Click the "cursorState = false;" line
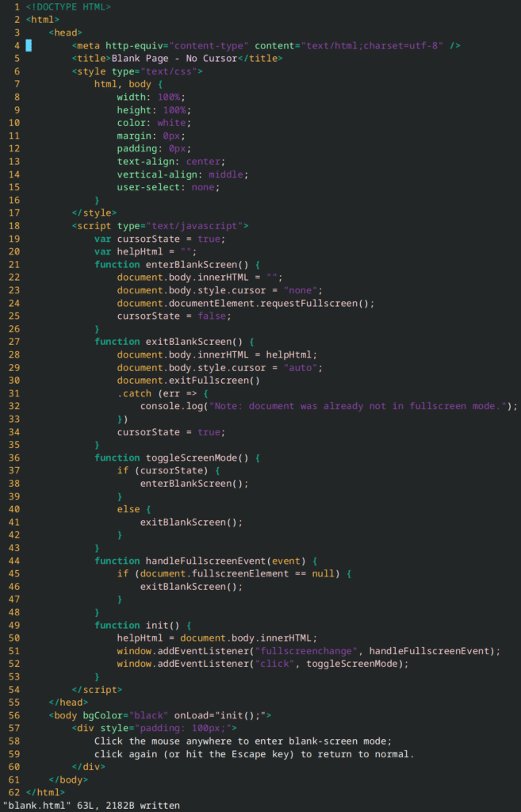Image resolution: width=521 pixels, height=812 pixels. tap(174, 316)
